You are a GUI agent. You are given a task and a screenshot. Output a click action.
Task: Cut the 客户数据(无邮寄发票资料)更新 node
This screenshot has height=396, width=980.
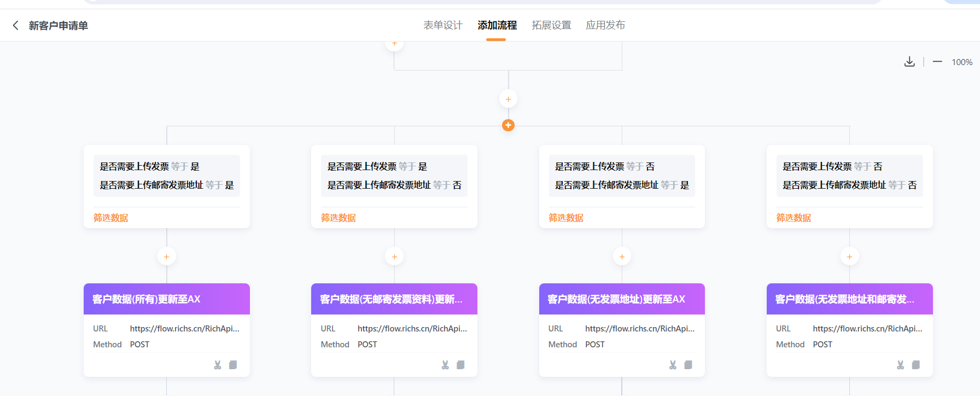445,365
